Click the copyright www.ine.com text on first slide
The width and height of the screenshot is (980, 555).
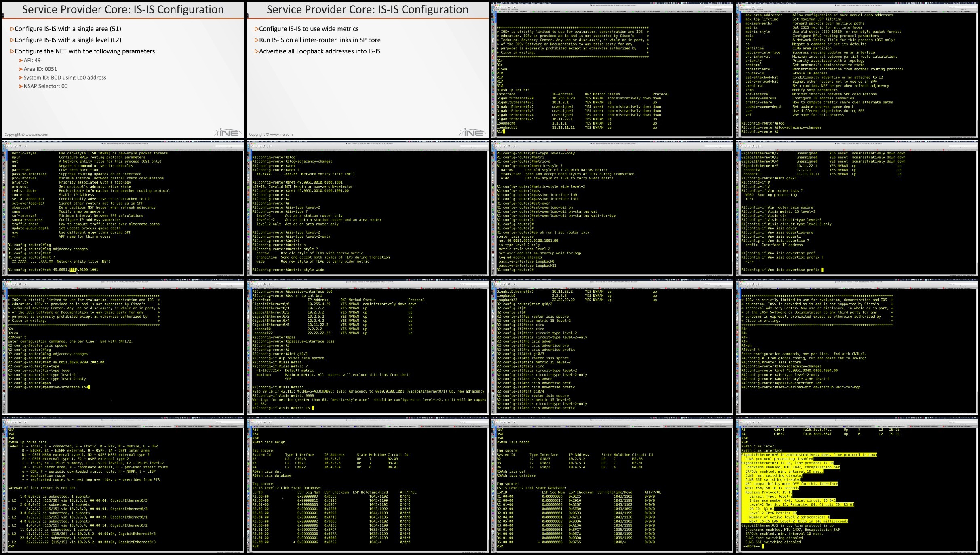click(26, 135)
